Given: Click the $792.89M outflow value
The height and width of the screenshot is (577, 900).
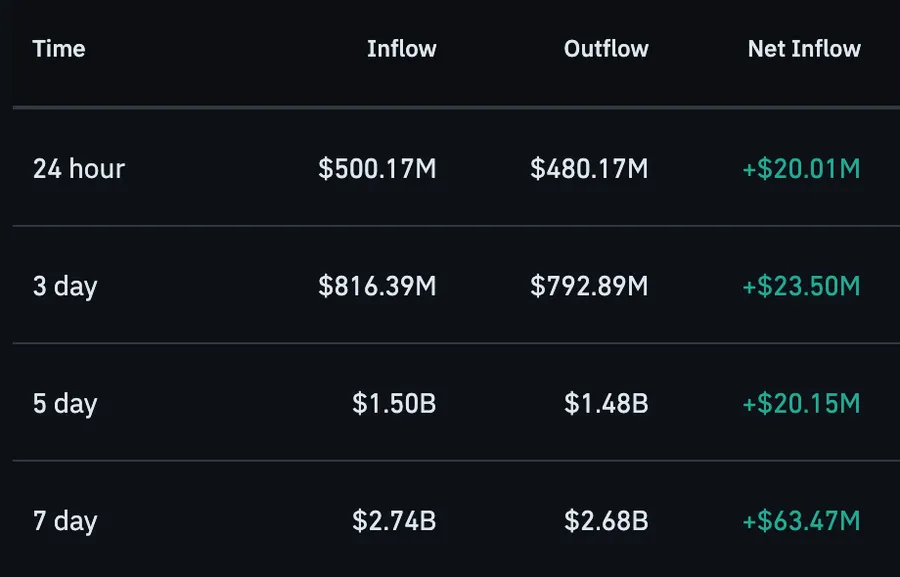Looking at the screenshot, I should coord(589,286).
